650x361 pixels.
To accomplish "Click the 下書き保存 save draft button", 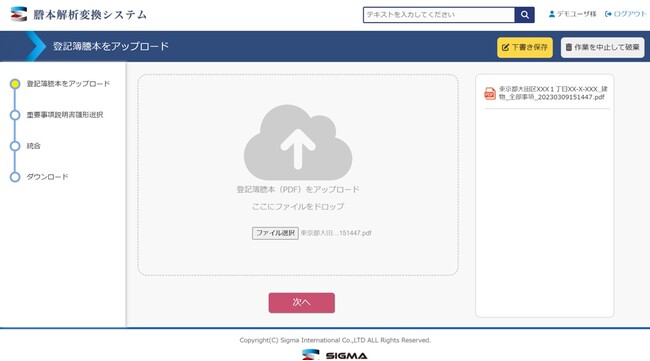I will click(525, 47).
